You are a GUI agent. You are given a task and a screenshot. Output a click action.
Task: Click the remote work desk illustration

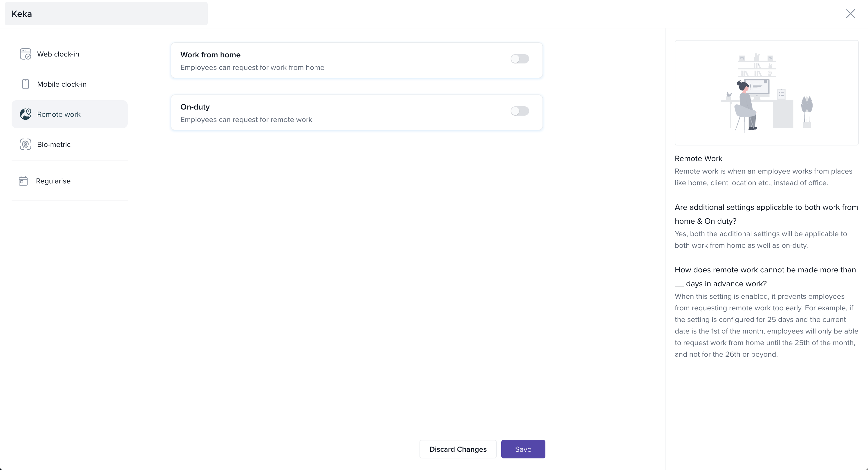766,93
